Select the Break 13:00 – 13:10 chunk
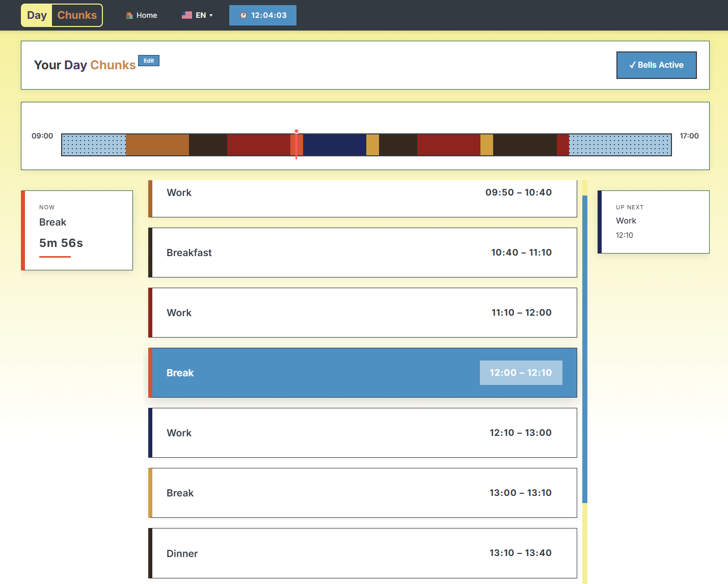Viewport: 728px width, 584px height. [x=363, y=493]
